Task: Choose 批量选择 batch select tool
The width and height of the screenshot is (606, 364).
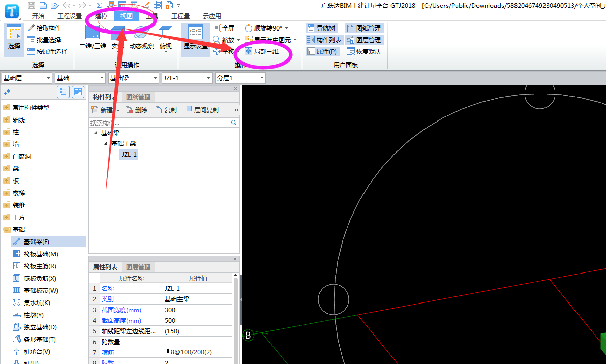Action: coord(44,40)
